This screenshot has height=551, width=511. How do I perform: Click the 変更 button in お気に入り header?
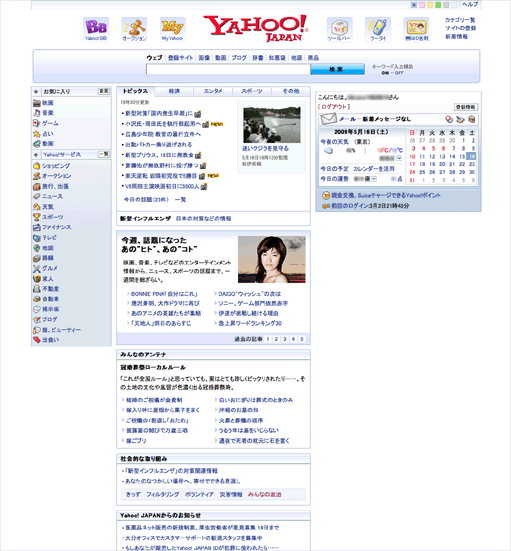click(104, 91)
